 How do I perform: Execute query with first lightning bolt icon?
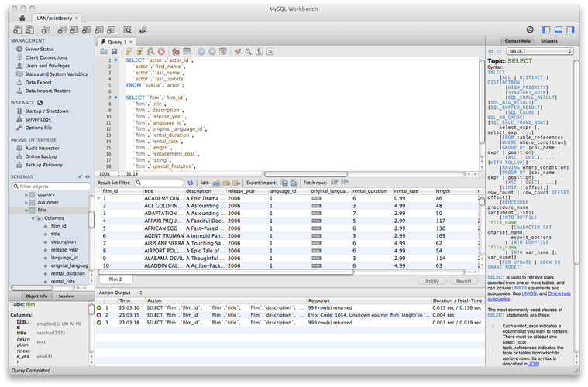coord(129,51)
